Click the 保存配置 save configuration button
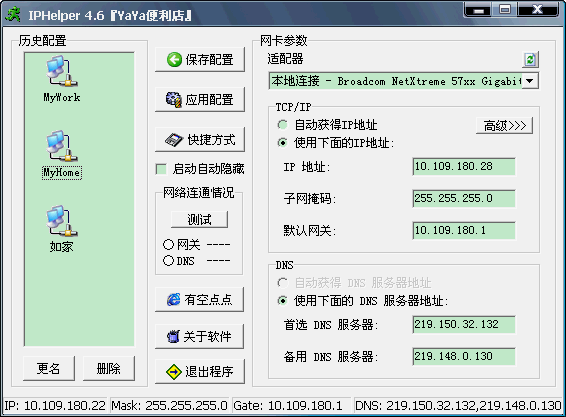The width and height of the screenshot is (566, 417). pyautogui.click(x=200, y=60)
